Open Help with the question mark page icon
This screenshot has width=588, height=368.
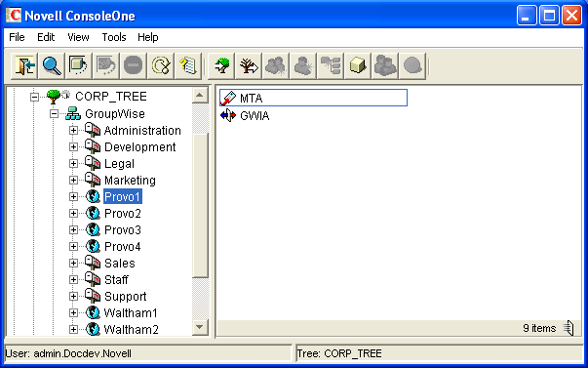(x=188, y=65)
